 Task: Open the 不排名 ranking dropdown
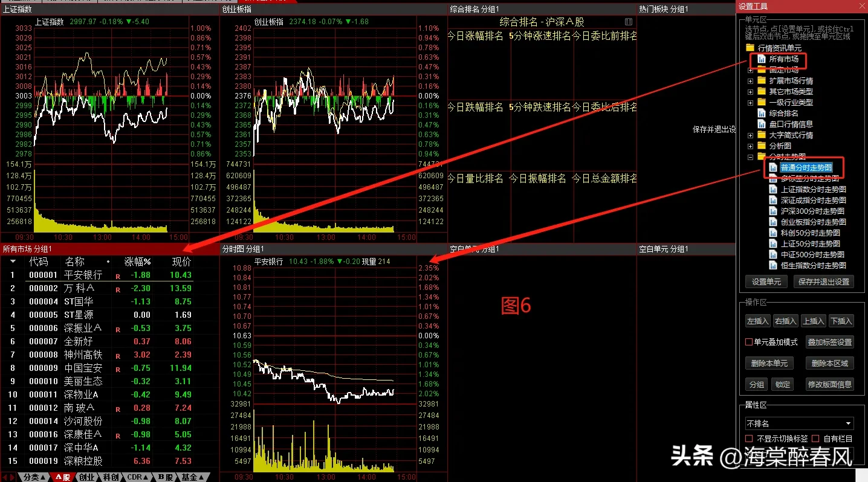coord(799,423)
